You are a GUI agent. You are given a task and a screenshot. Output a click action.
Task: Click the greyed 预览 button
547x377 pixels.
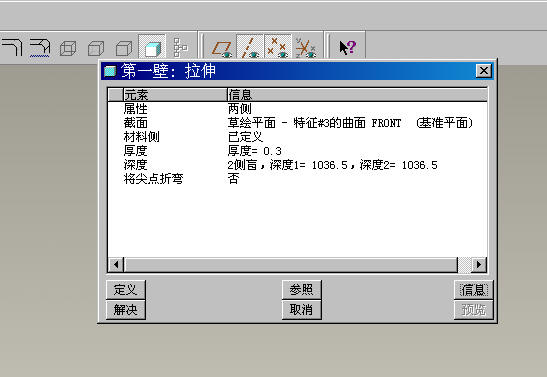click(473, 310)
